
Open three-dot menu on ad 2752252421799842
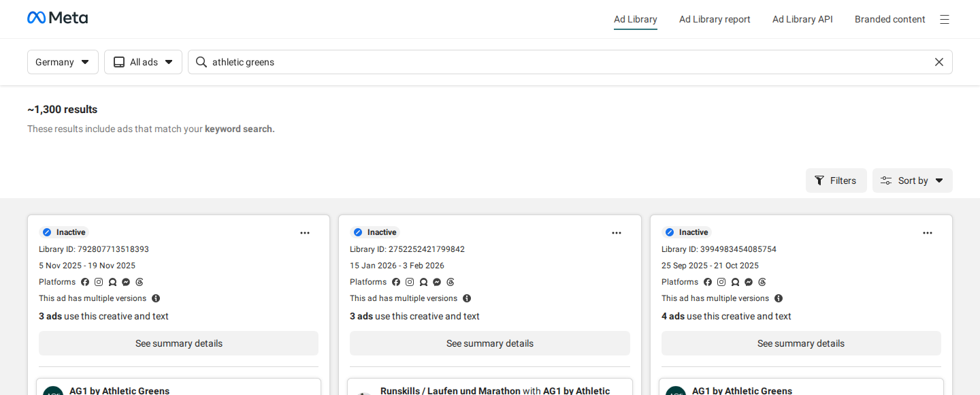[x=617, y=233]
